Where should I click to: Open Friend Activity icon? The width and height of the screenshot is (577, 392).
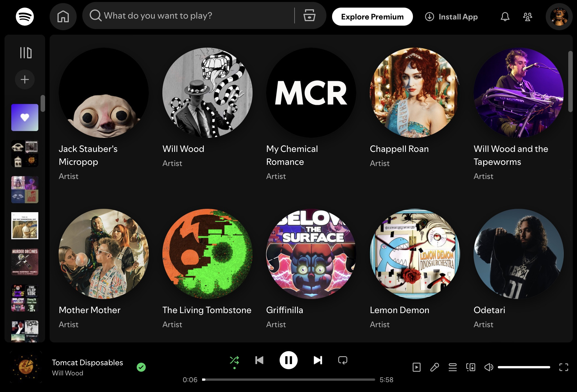(x=527, y=17)
